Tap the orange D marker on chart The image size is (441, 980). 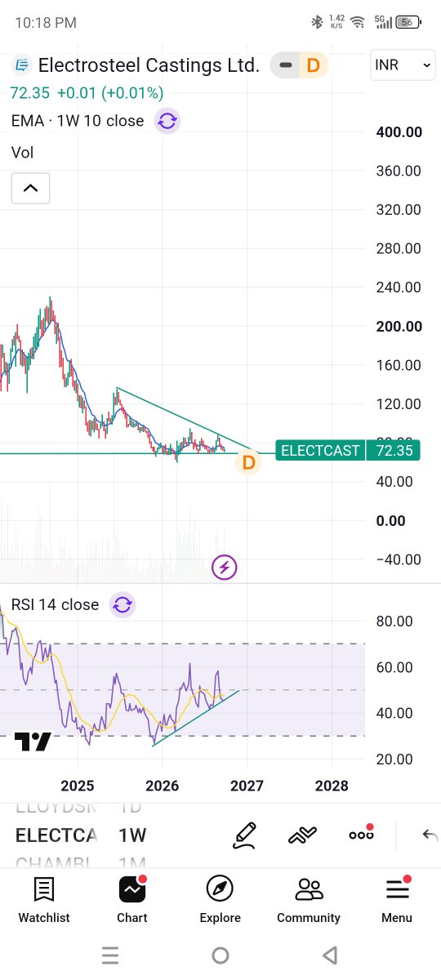[x=249, y=463]
